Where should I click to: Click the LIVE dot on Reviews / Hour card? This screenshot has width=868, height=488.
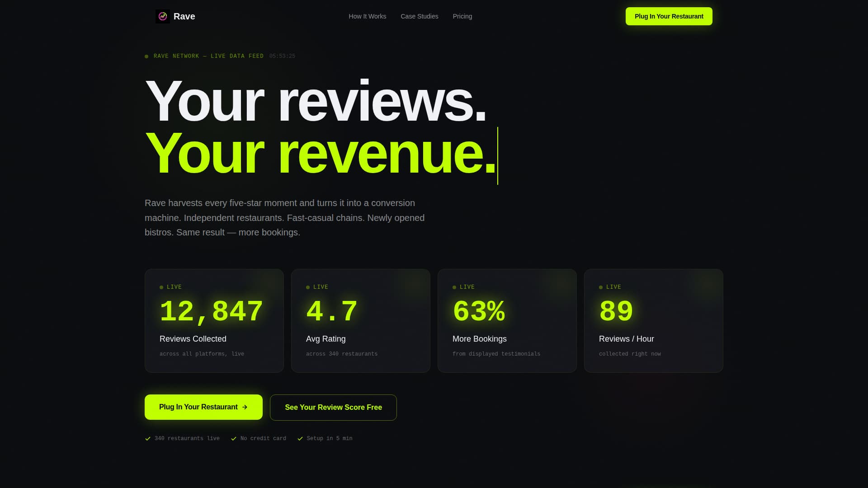tap(601, 287)
